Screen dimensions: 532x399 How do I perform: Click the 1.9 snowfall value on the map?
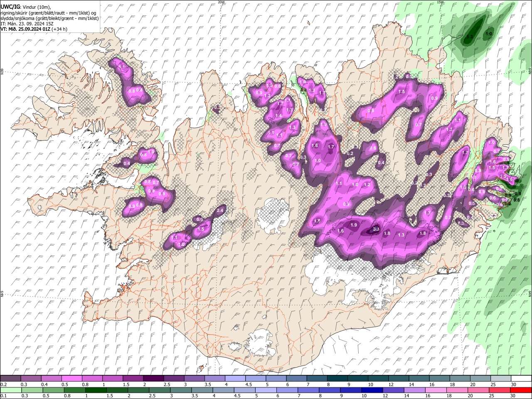point(354,225)
